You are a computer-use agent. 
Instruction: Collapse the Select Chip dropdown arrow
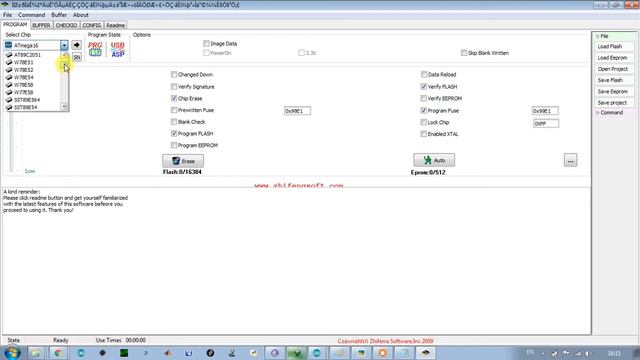[x=64, y=45]
